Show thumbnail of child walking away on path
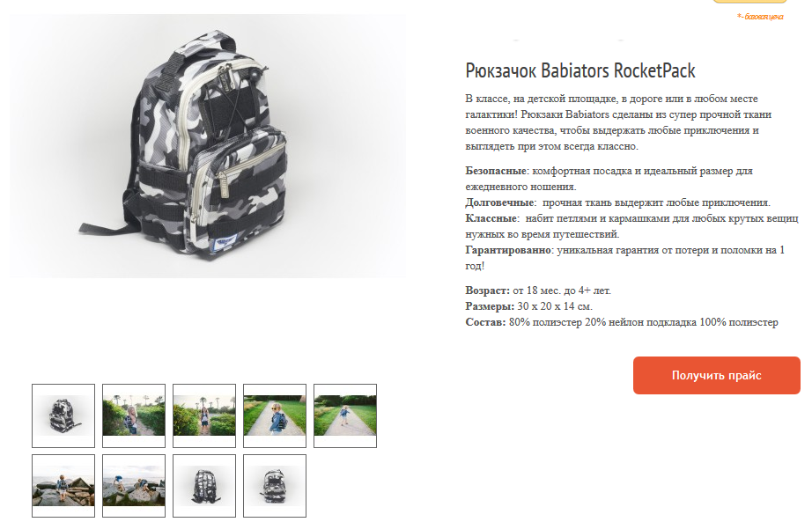The width and height of the screenshot is (812, 522). tap(345, 415)
